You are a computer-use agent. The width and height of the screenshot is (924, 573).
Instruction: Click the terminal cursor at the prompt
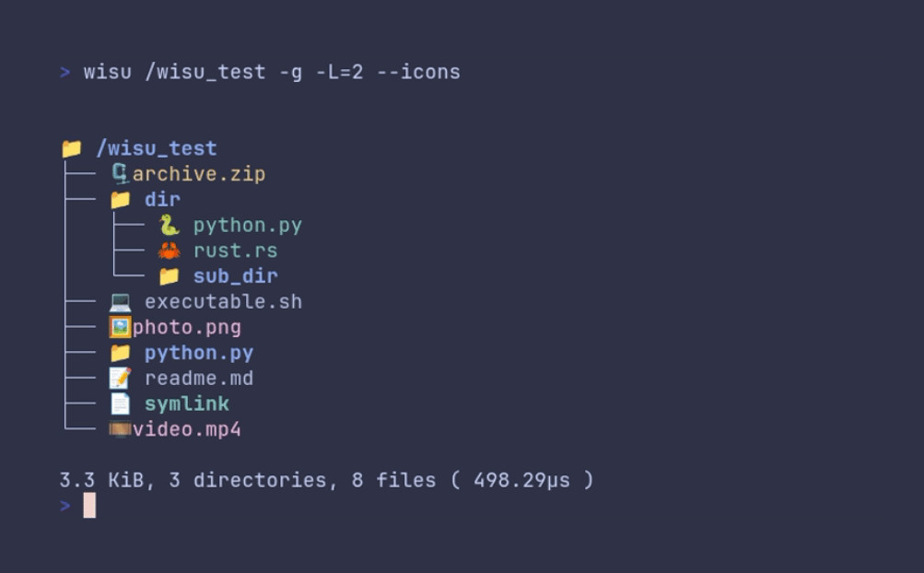point(89,505)
